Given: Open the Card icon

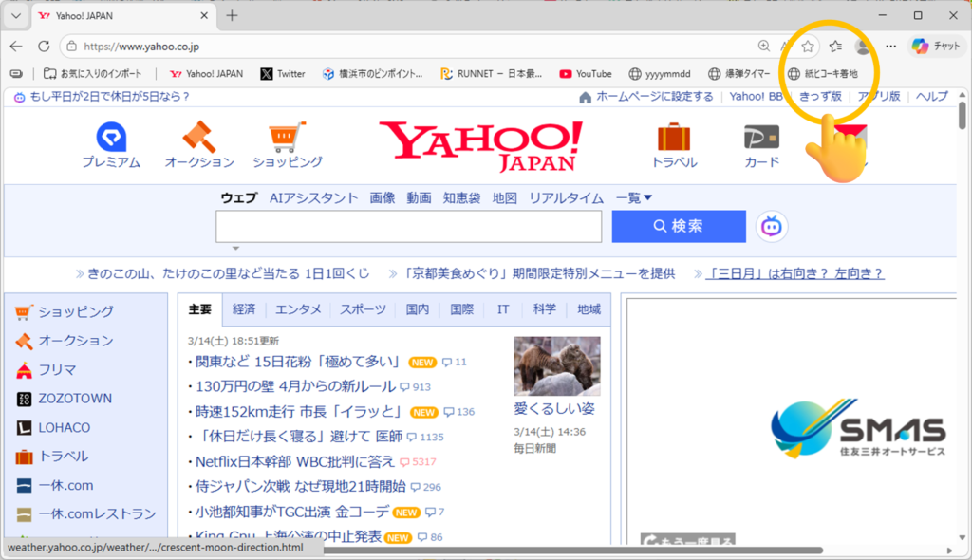Looking at the screenshot, I should point(761,138).
